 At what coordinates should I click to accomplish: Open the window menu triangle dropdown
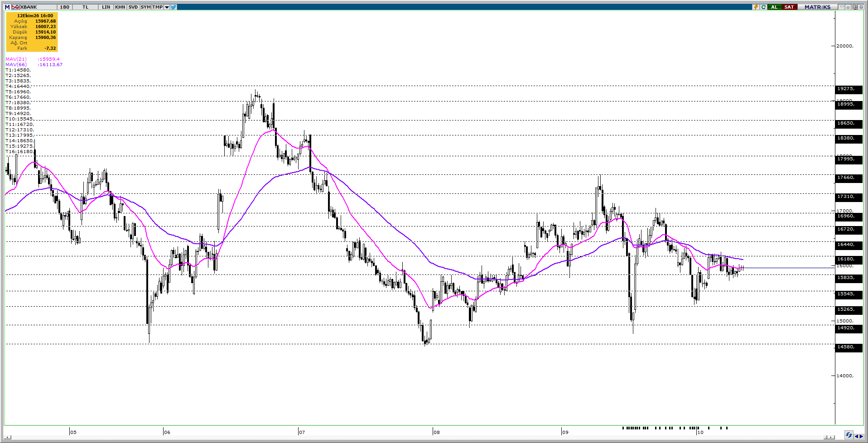842,7
